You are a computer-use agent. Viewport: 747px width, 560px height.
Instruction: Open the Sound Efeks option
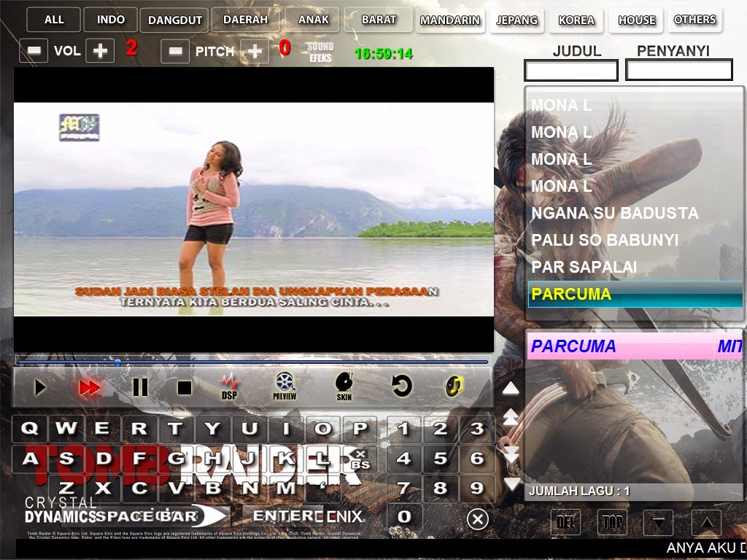[x=320, y=52]
